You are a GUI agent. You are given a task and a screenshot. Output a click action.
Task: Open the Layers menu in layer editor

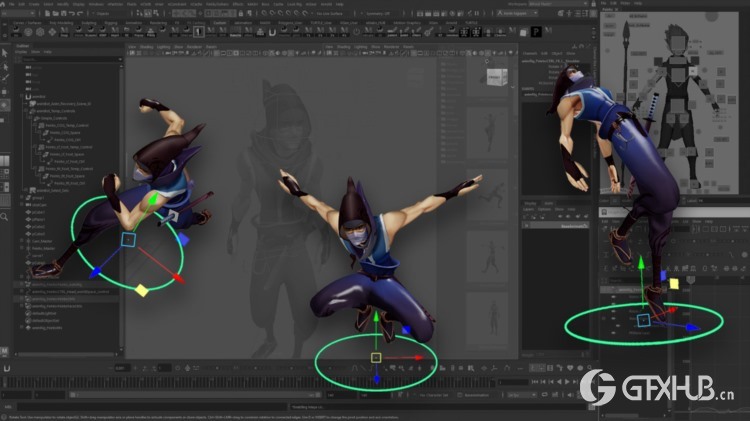[528, 209]
